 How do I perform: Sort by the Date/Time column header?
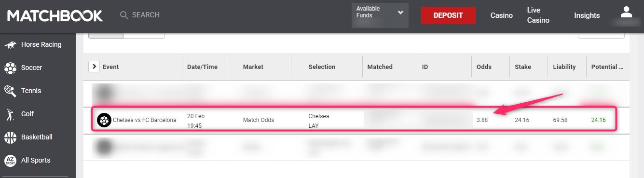(203, 67)
